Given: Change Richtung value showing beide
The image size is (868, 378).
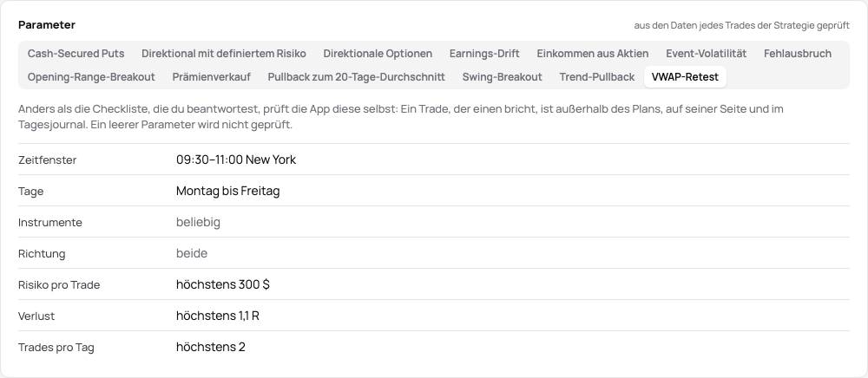Looking at the screenshot, I should click(x=192, y=254).
